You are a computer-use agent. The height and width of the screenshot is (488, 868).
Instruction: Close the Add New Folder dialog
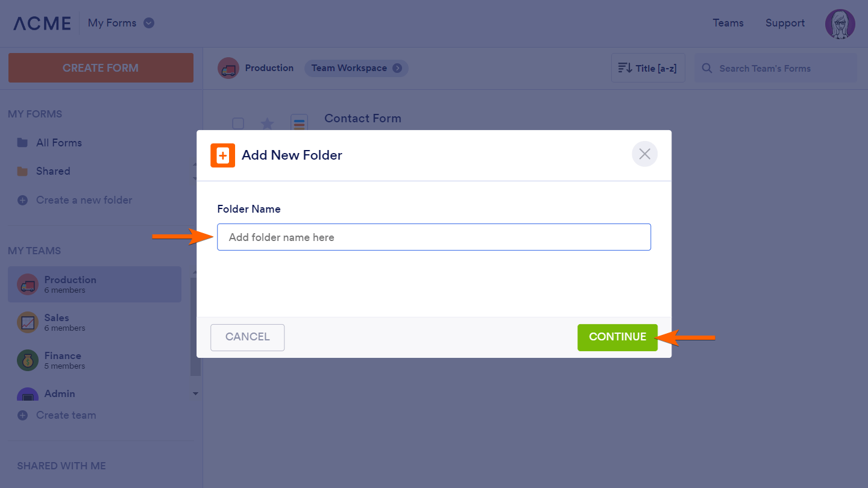click(644, 154)
